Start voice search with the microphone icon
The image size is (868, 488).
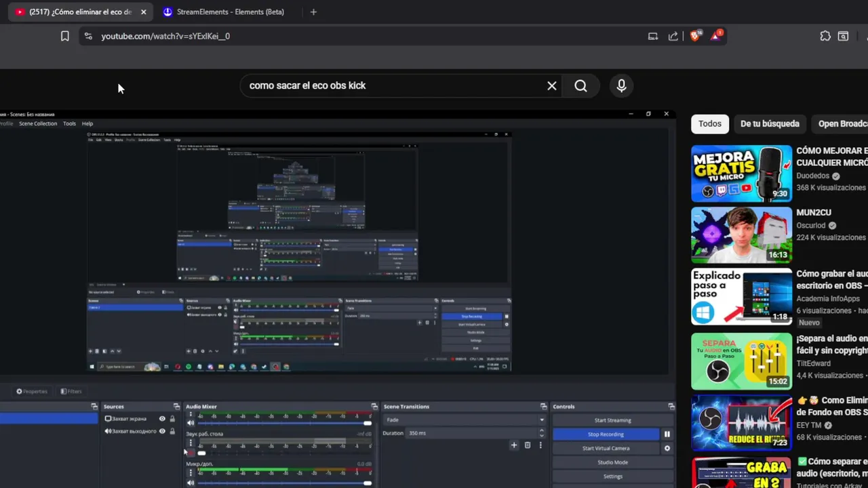tap(621, 85)
